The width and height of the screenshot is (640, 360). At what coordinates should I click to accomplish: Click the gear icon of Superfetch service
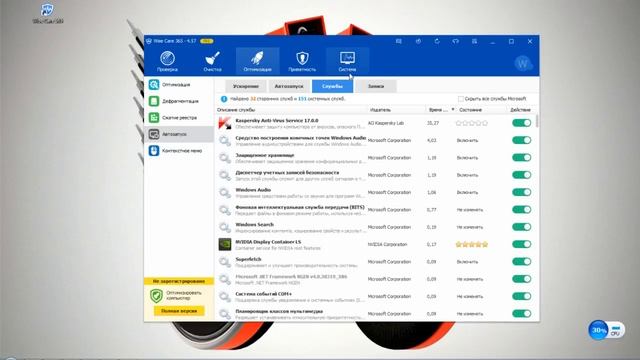[225, 262]
